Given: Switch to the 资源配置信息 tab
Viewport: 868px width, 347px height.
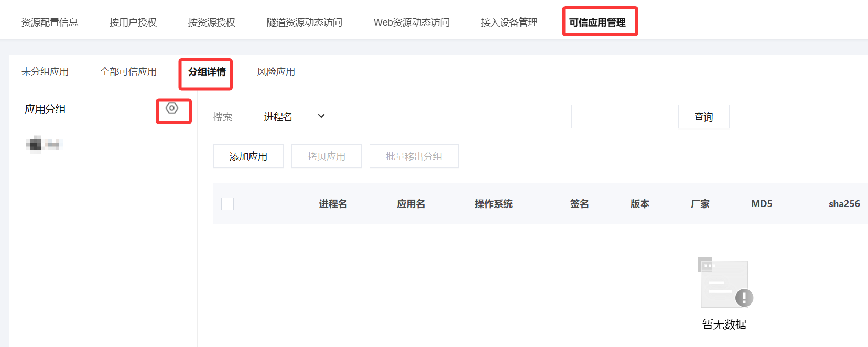Looking at the screenshot, I should pyautogui.click(x=50, y=23).
